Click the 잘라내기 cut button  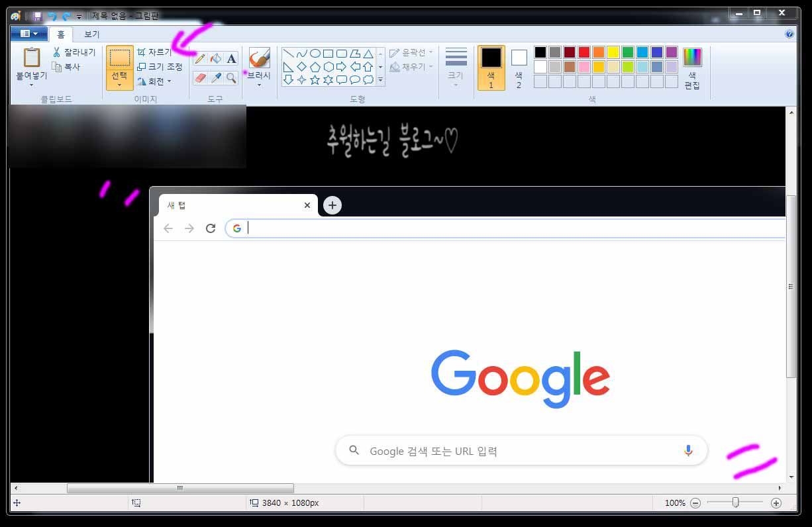(74, 52)
